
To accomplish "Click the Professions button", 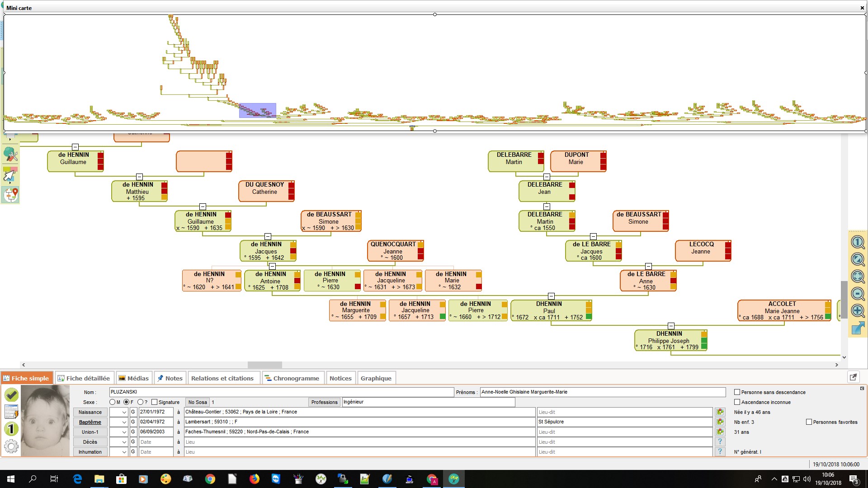I will click(324, 402).
